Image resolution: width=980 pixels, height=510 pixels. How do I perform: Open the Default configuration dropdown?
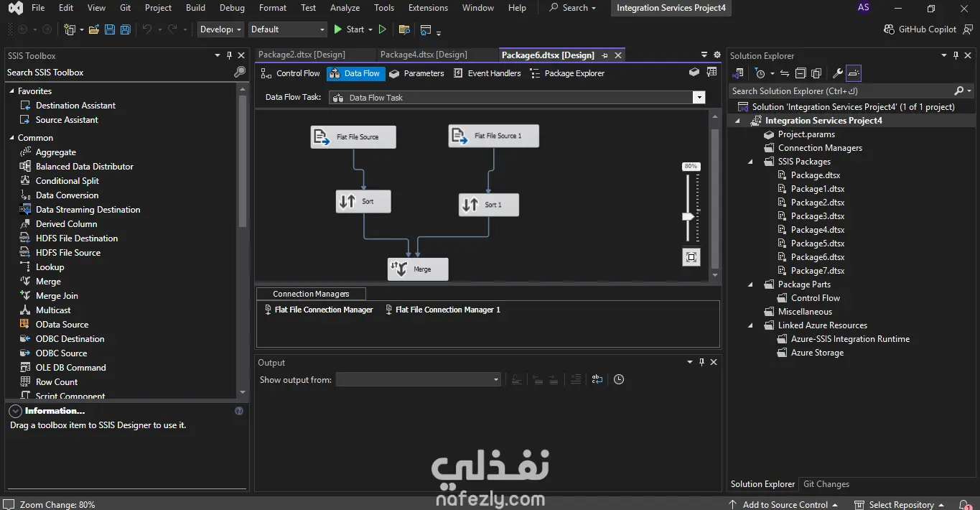(x=288, y=29)
